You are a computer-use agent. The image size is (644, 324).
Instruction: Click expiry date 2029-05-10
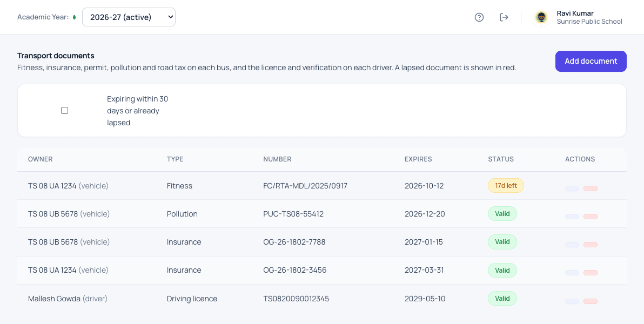[425, 299]
